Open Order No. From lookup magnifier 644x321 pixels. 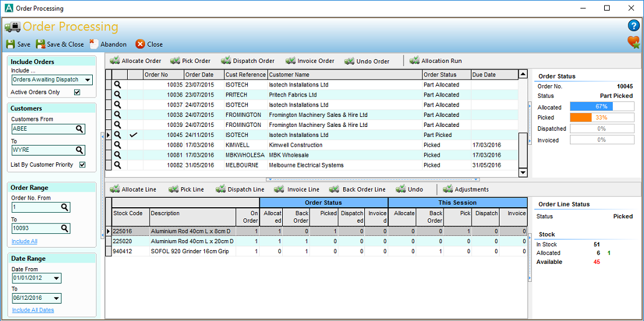[x=65, y=207]
